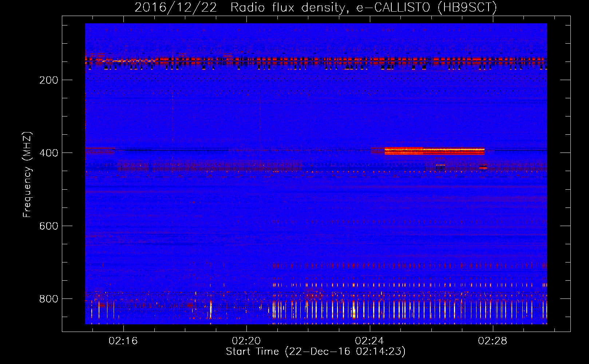Click the 400 frequency tick label
589x364 pixels.
tap(49, 153)
